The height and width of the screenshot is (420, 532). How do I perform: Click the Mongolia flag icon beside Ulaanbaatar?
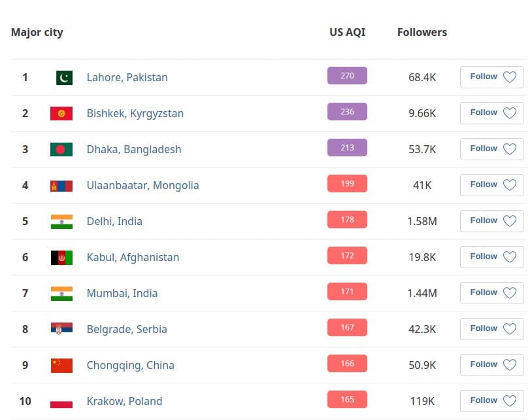click(x=61, y=185)
